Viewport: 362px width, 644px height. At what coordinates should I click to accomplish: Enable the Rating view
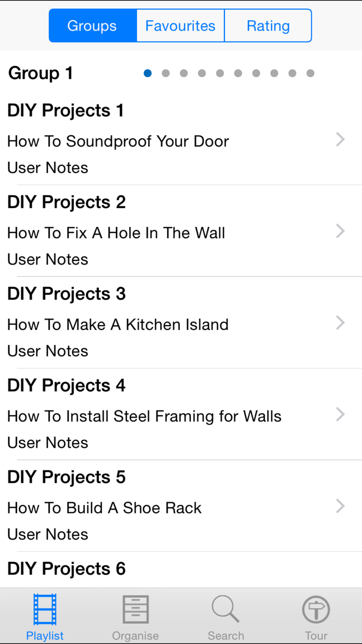268,25
